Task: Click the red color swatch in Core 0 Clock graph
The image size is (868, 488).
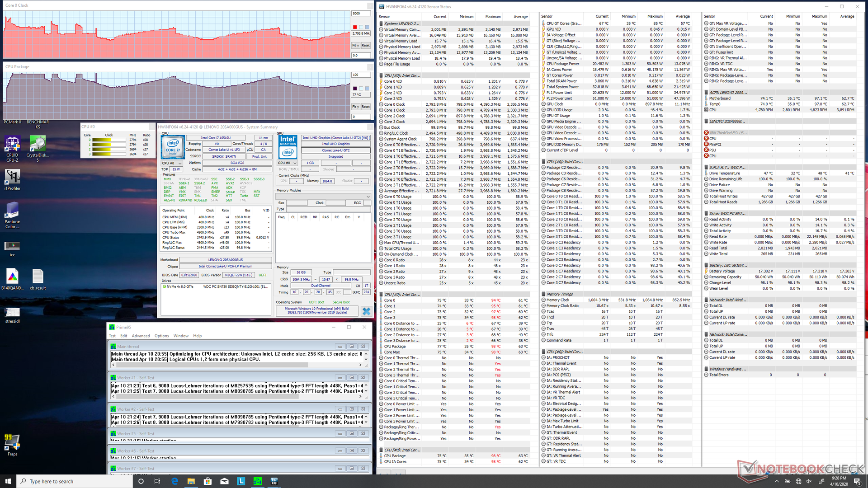Action: point(355,27)
